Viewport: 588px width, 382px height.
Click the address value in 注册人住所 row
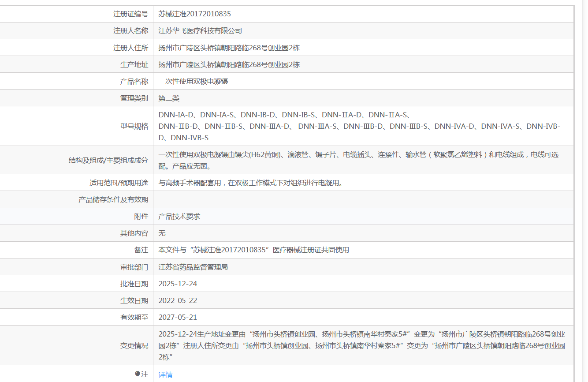[x=229, y=48]
